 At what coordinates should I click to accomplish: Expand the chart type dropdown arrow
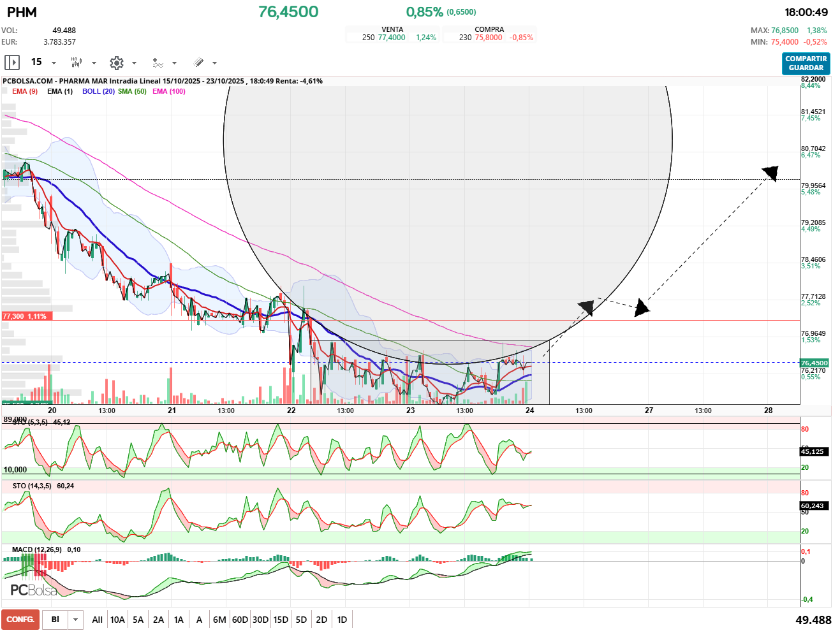[x=94, y=63]
